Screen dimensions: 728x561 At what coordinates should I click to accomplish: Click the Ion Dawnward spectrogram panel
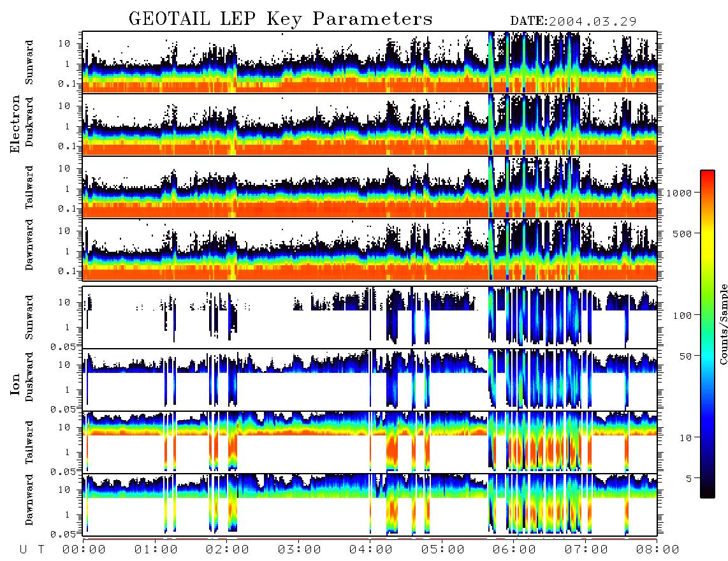(x=370, y=504)
